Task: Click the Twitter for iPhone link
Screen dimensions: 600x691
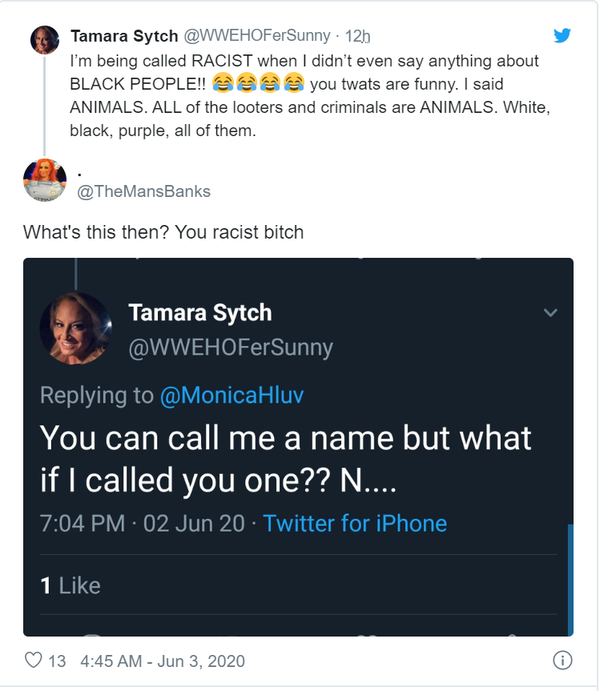Action: 355,523
